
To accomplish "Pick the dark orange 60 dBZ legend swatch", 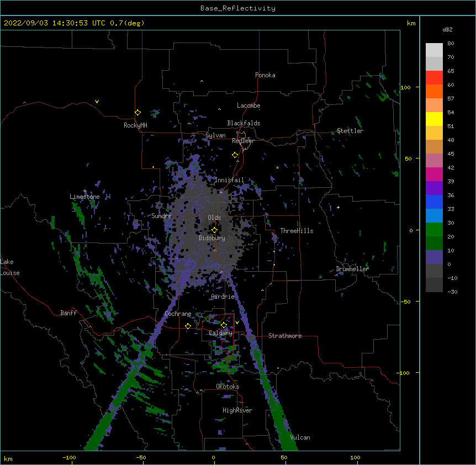I will (x=434, y=91).
